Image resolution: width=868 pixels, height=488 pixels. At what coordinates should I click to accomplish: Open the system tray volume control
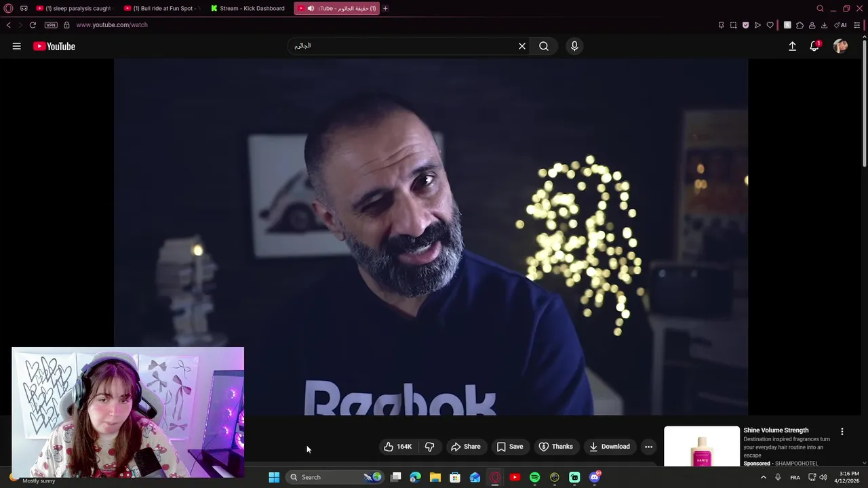(823, 477)
